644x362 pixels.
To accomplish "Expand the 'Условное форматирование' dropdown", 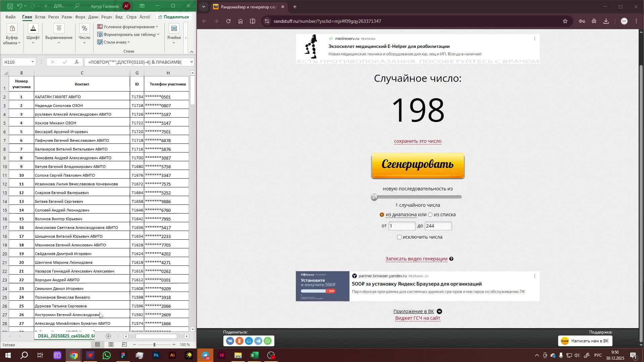I will pos(127,27).
